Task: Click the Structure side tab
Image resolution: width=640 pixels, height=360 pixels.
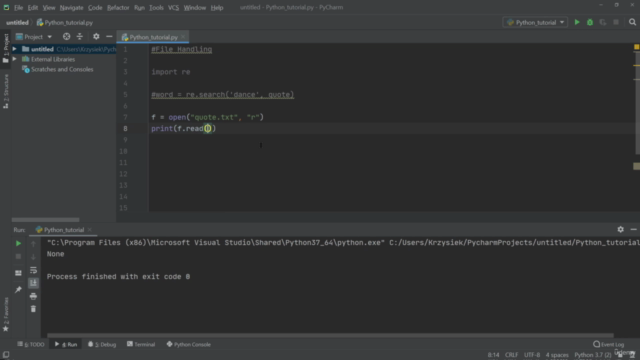Action: click(x=6, y=91)
